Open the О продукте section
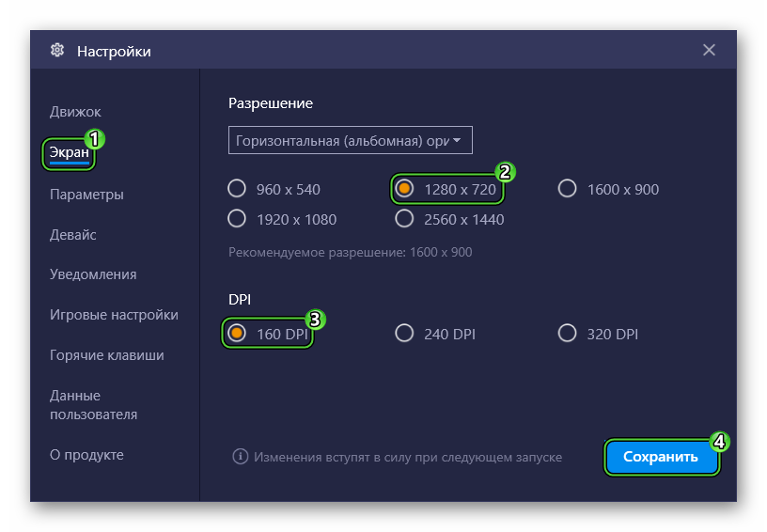This screenshot has width=767, height=532. 86,455
